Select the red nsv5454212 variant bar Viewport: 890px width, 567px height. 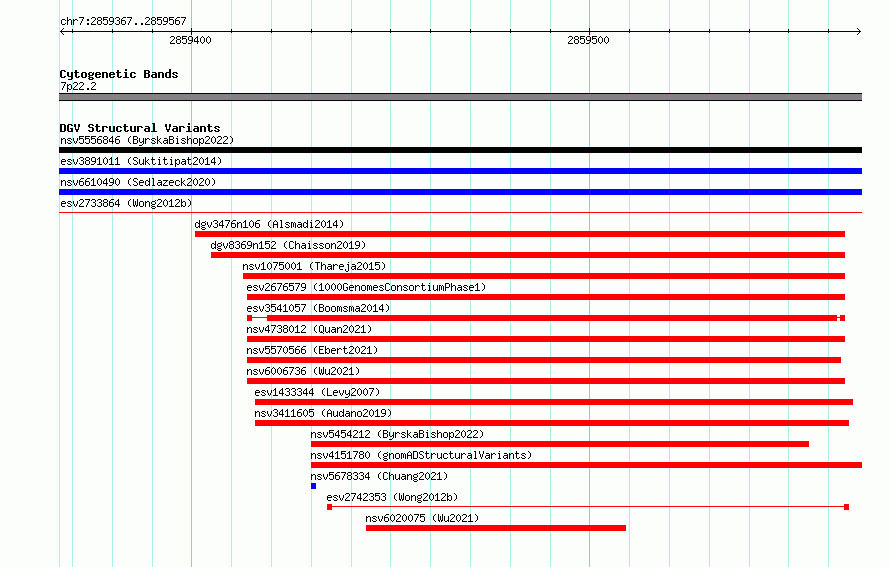click(560, 444)
